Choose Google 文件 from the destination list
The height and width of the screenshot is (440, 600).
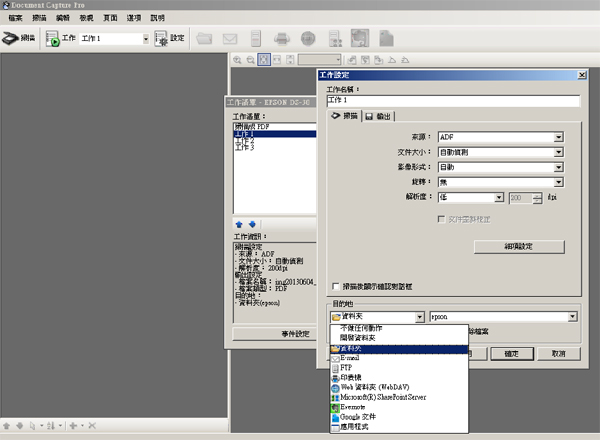click(x=399, y=417)
